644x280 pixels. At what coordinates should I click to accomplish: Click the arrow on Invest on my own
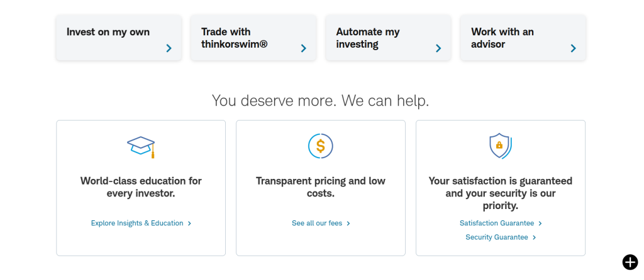tap(169, 48)
